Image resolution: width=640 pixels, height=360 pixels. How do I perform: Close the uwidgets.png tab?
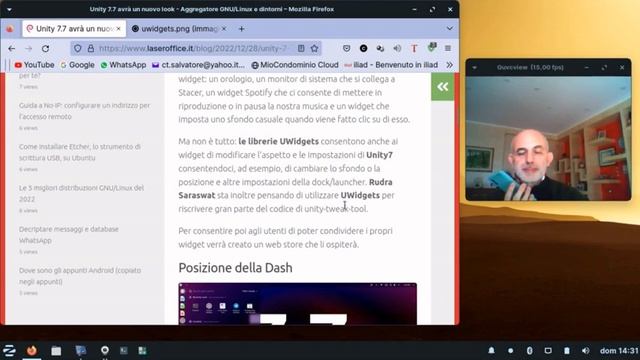(224, 29)
